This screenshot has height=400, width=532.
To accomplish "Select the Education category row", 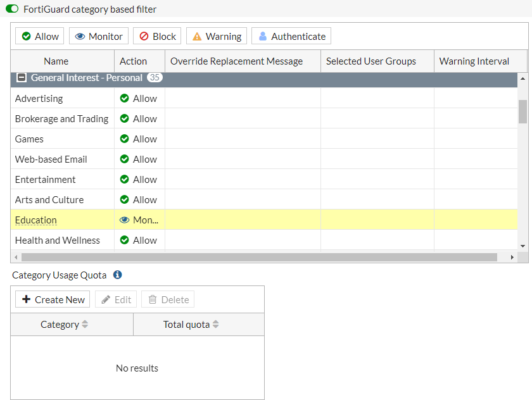I will pos(264,220).
